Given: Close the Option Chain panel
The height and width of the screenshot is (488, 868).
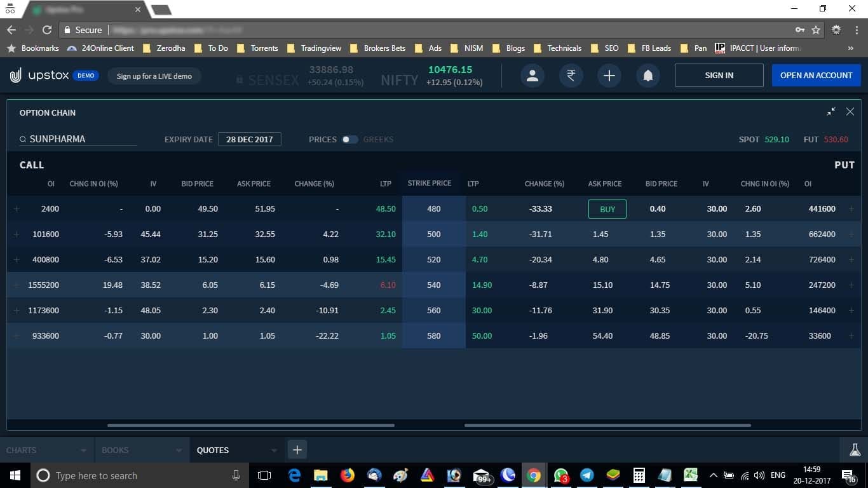Looking at the screenshot, I should pos(850,112).
